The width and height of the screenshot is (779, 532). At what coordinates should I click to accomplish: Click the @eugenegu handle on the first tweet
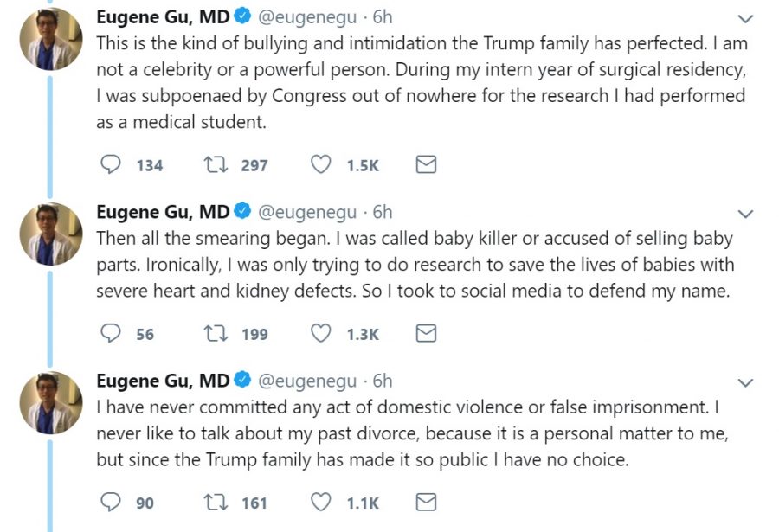coord(307,16)
